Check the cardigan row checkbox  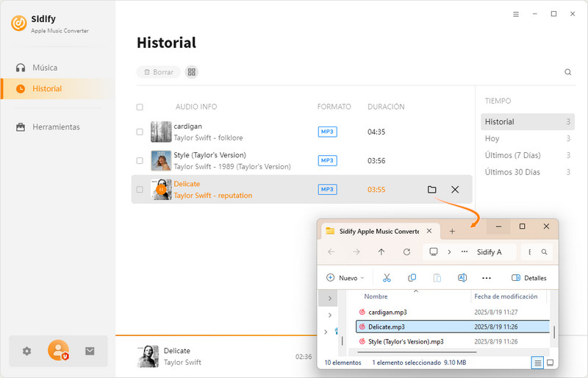140,132
